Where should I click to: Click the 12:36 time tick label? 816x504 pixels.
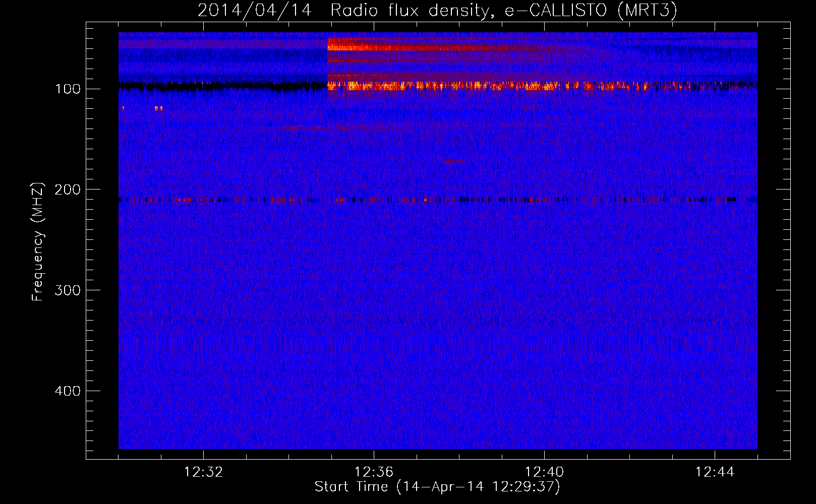[374, 472]
